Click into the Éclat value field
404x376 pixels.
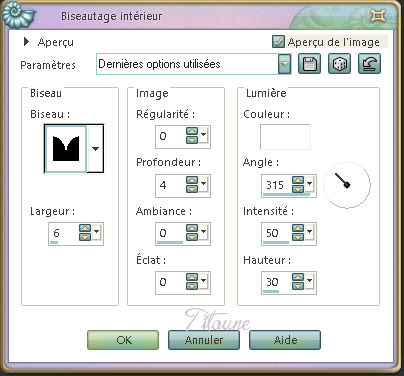[171, 282]
